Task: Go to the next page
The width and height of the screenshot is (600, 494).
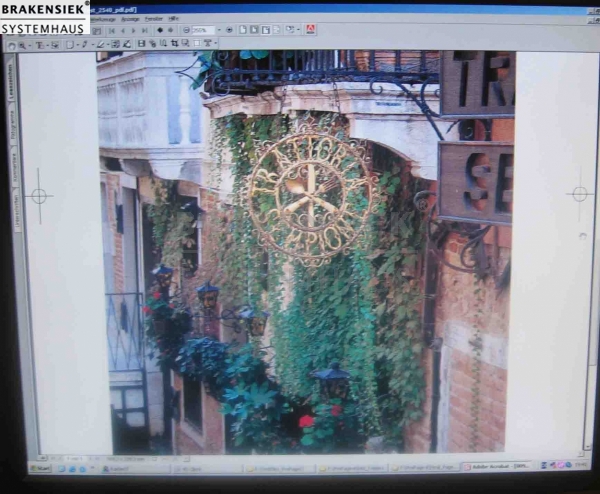Action: coord(134,31)
